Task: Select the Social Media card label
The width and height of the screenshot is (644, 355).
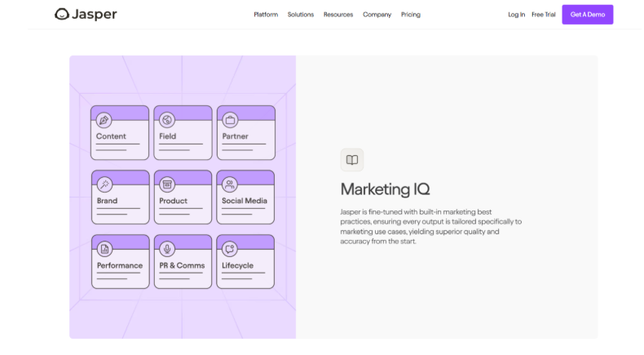Action: coord(245,201)
